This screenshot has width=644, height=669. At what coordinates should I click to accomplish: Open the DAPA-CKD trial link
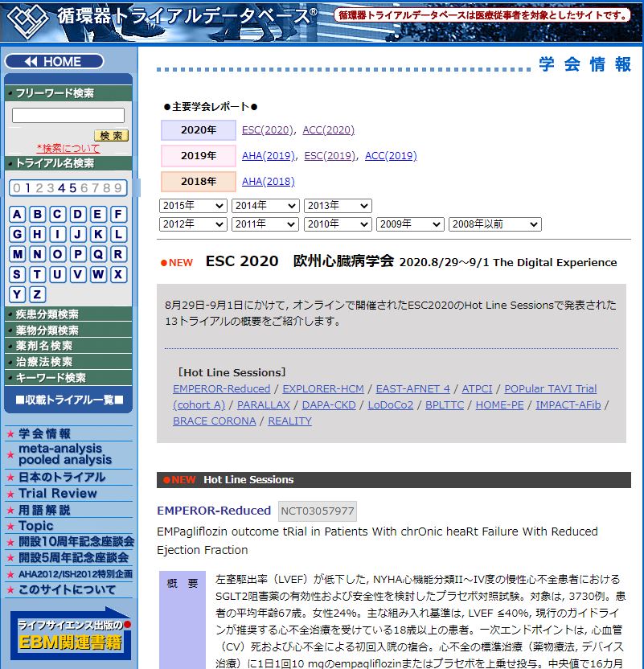329,405
